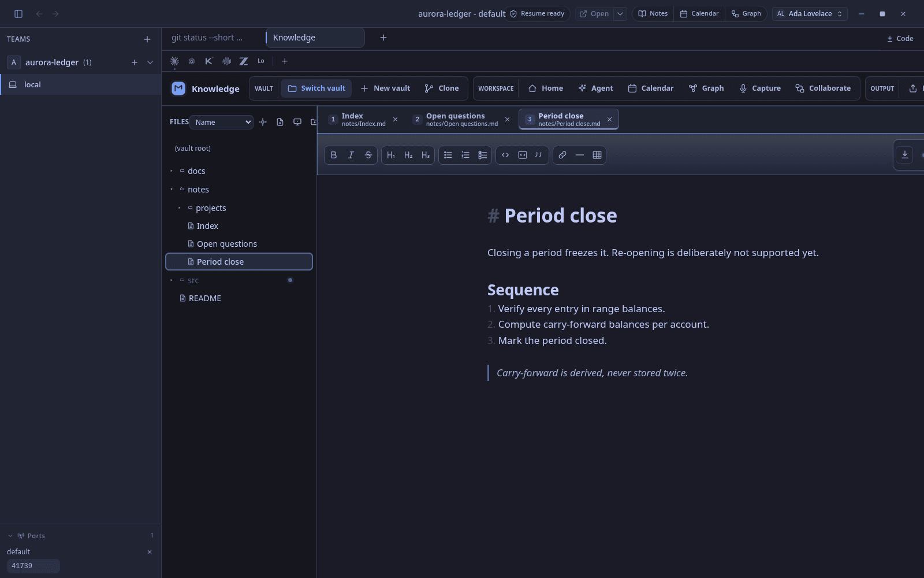Image resolution: width=924 pixels, height=578 pixels.
Task: Open the Ada Lovelace account menu
Action: point(810,14)
